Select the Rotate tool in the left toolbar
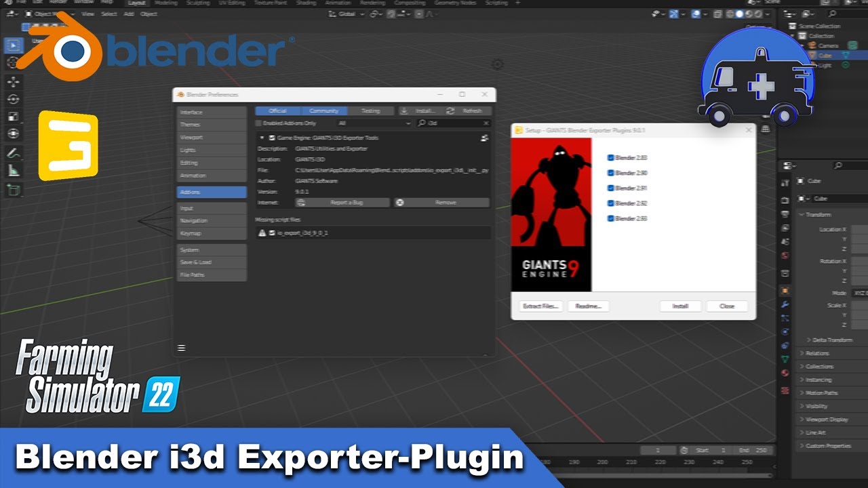 click(x=14, y=99)
